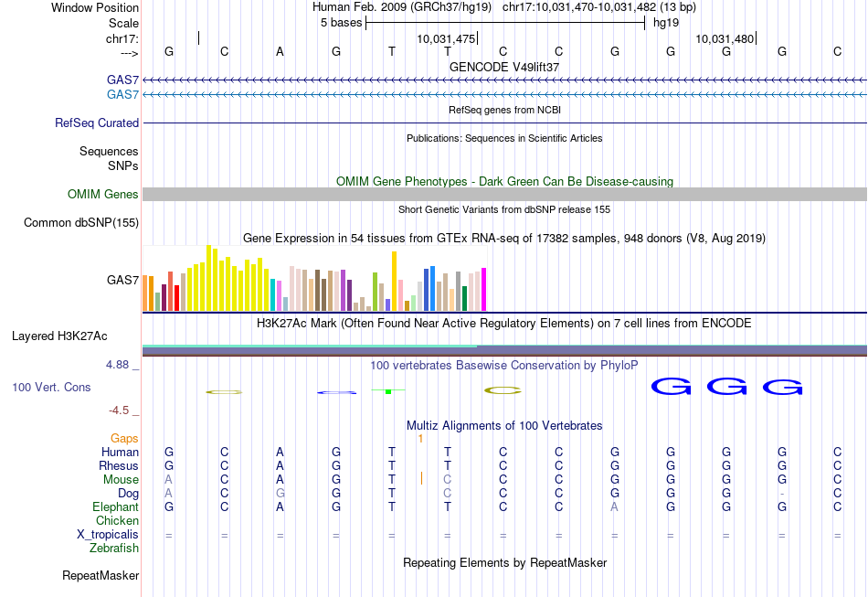Click the H3K27Ac Mark track title
868x597 pixels.
(x=504, y=323)
